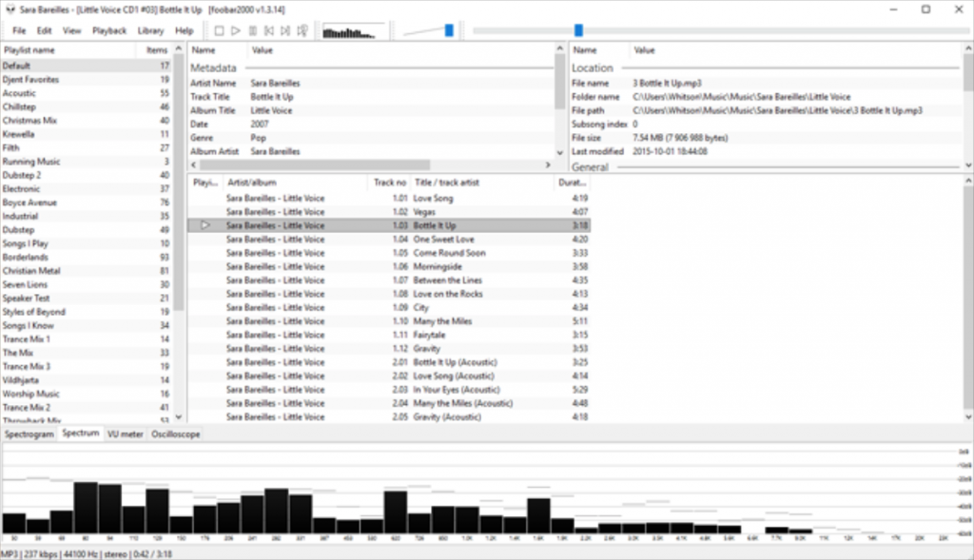Open the File menu
The image size is (974, 560).
[19, 30]
